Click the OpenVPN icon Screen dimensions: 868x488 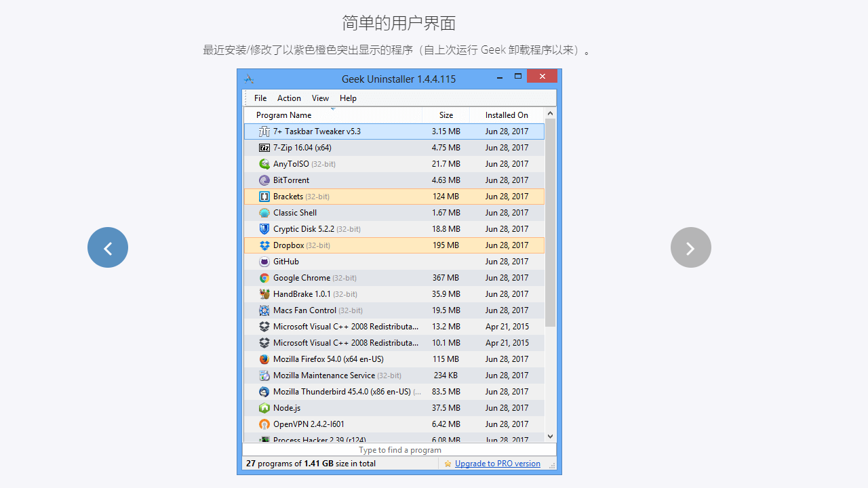click(x=264, y=424)
